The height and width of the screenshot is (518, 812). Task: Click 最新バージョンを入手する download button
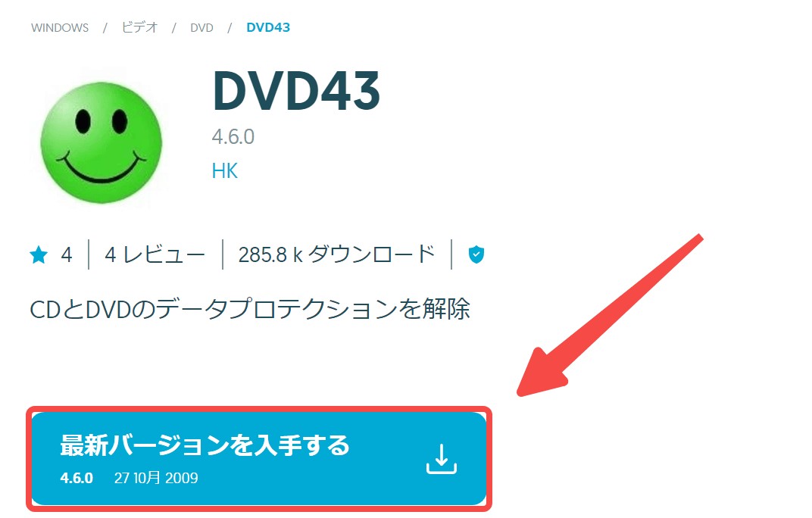pyautogui.click(x=259, y=459)
